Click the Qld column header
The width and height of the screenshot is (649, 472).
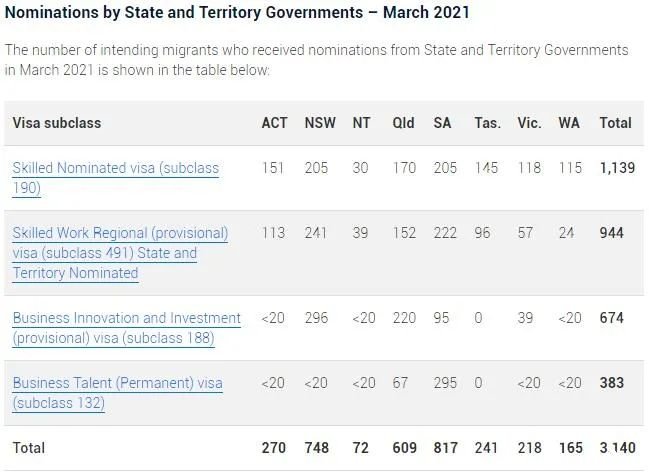pos(403,123)
